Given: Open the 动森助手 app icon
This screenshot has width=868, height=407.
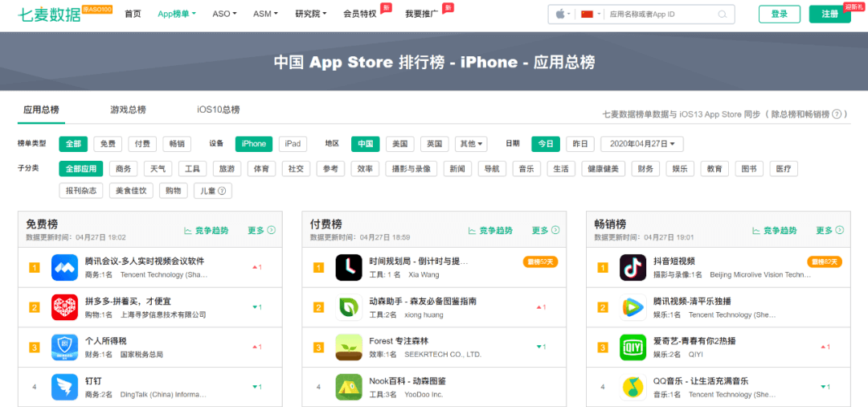Looking at the screenshot, I should pos(349,306).
